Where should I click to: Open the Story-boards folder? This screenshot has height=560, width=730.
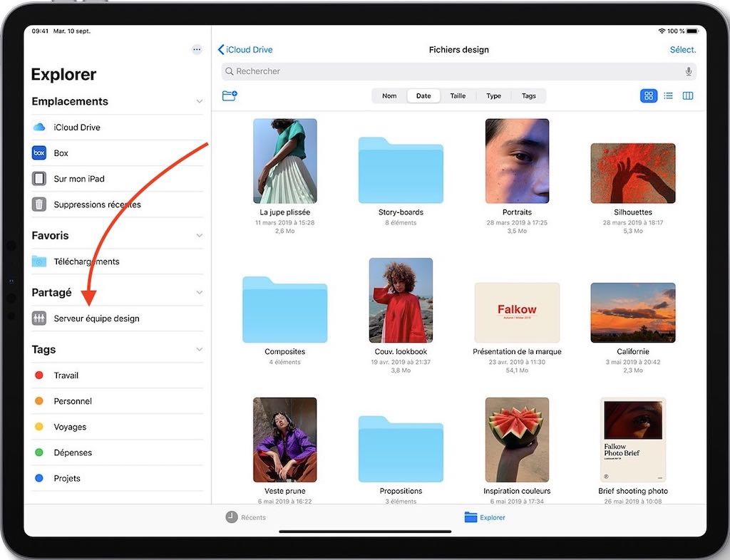[401, 170]
